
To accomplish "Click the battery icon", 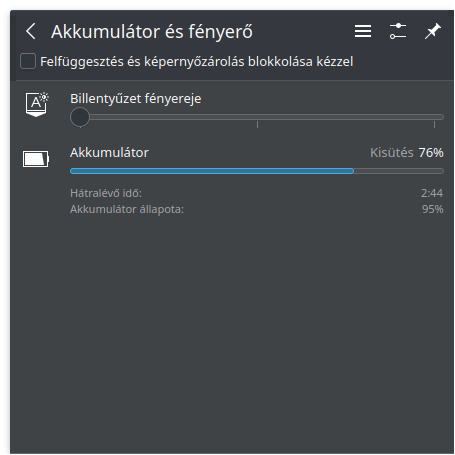I will pyautogui.click(x=36, y=159).
